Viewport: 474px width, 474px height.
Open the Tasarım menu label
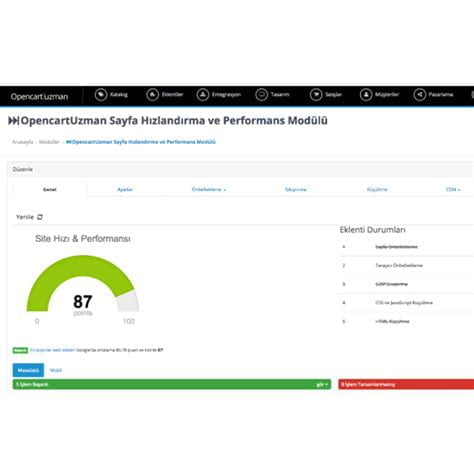(280, 95)
